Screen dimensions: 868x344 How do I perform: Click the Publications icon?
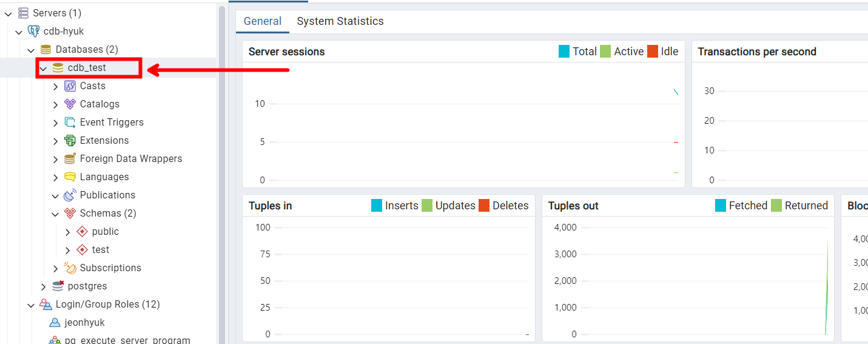70,195
